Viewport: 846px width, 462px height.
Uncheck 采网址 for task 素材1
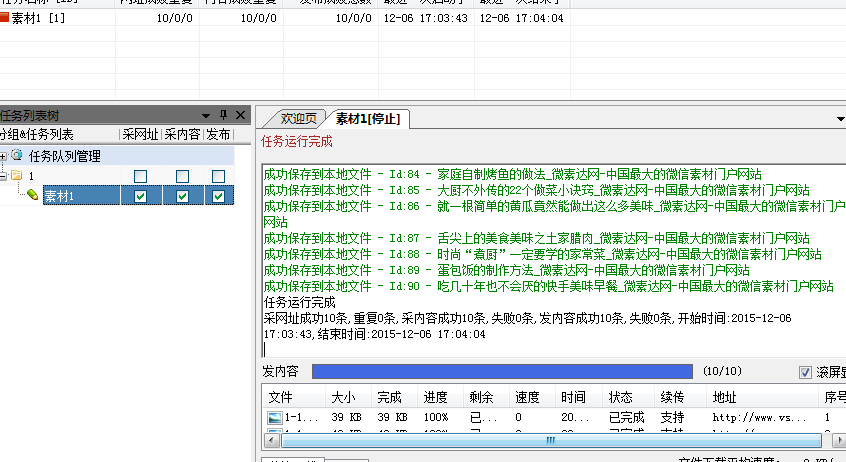click(x=140, y=196)
